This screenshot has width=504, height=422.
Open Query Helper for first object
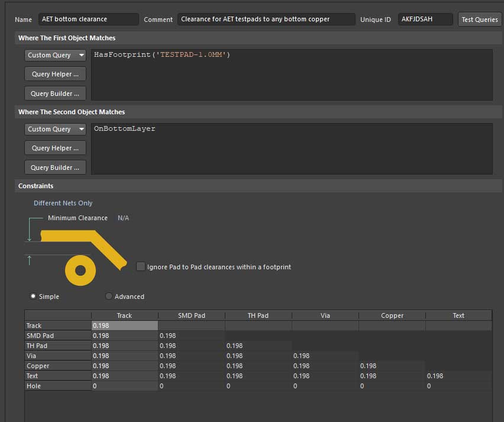point(56,74)
